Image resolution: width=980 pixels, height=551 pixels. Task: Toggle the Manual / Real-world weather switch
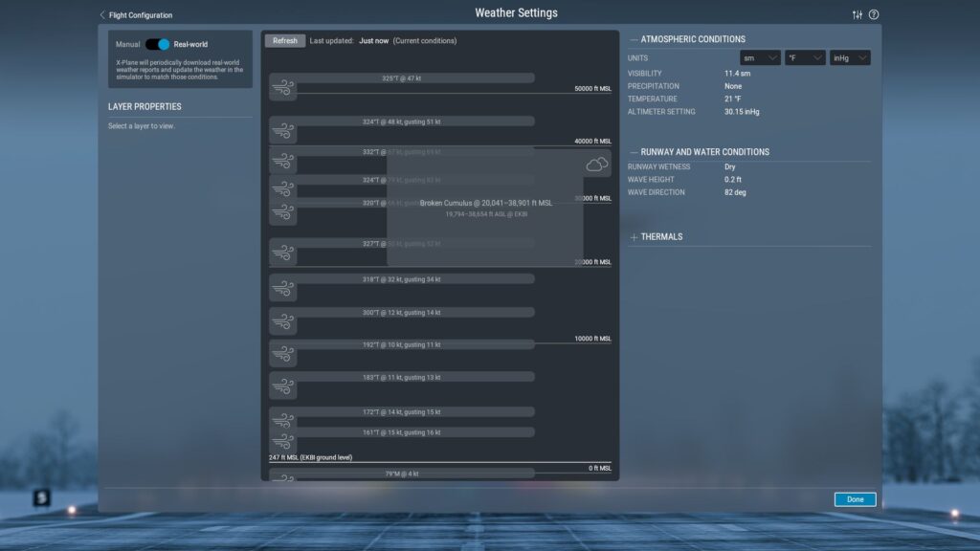click(x=158, y=44)
